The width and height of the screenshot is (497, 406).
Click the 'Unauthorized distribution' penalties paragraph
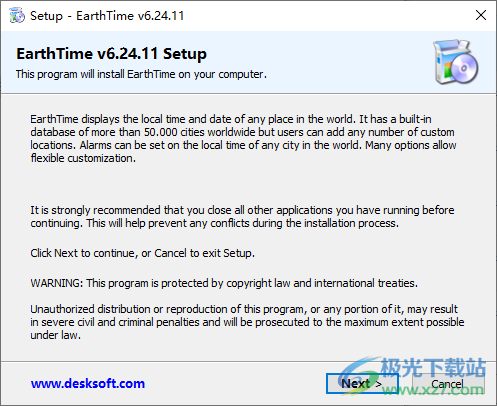click(x=247, y=322)
